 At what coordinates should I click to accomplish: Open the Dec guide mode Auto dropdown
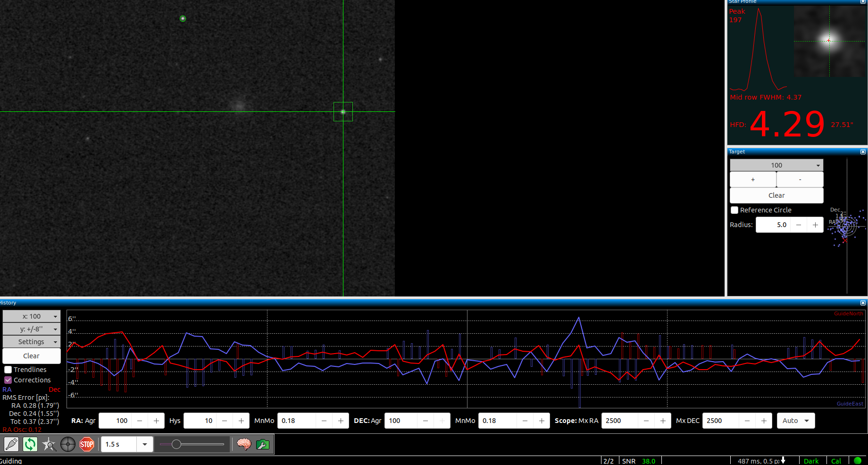[796, 421]
